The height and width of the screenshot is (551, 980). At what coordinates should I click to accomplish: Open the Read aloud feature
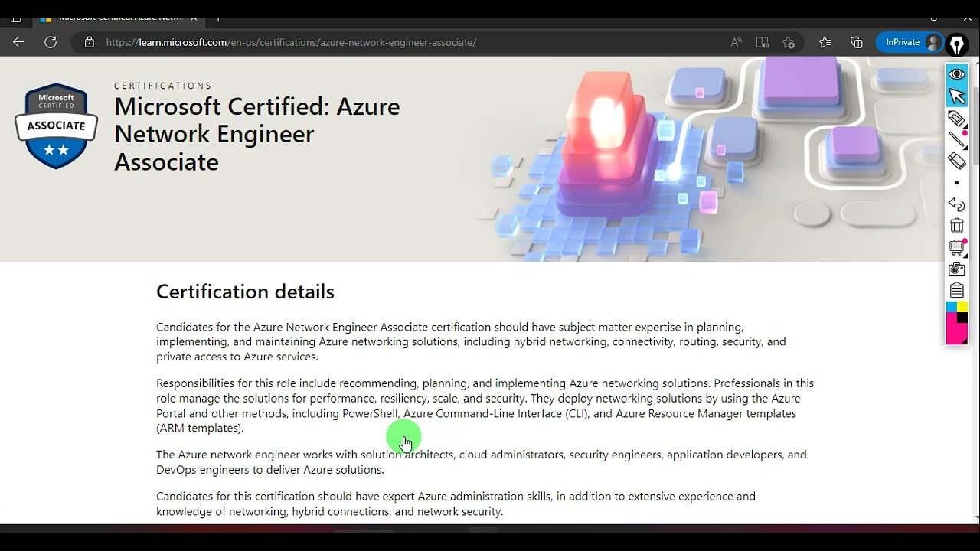click(x=736, y=42)
